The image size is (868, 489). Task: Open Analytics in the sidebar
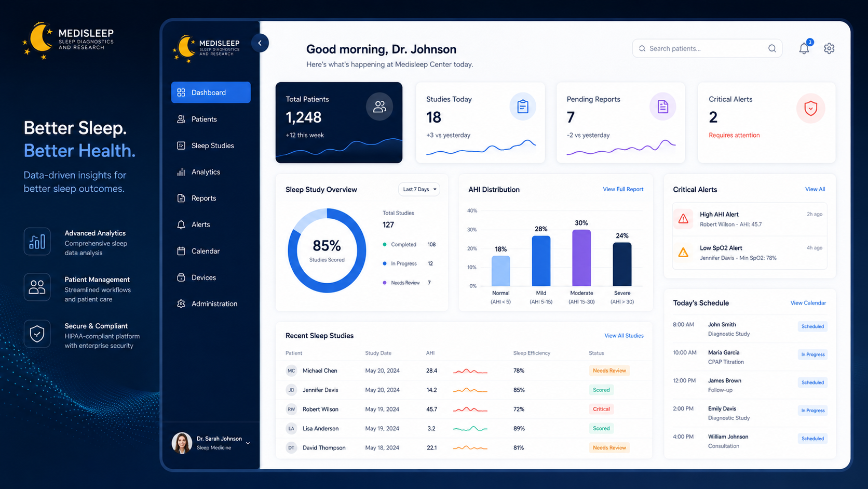(x=211, y=172)
